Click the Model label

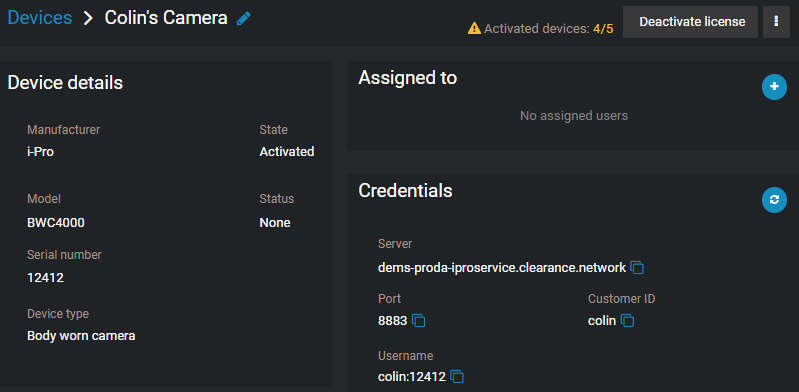pyautogui.click(x=44, y=199)
